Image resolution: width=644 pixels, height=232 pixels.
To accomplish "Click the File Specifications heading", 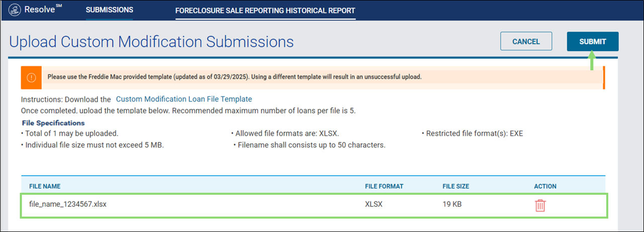I will coord(53,123).
